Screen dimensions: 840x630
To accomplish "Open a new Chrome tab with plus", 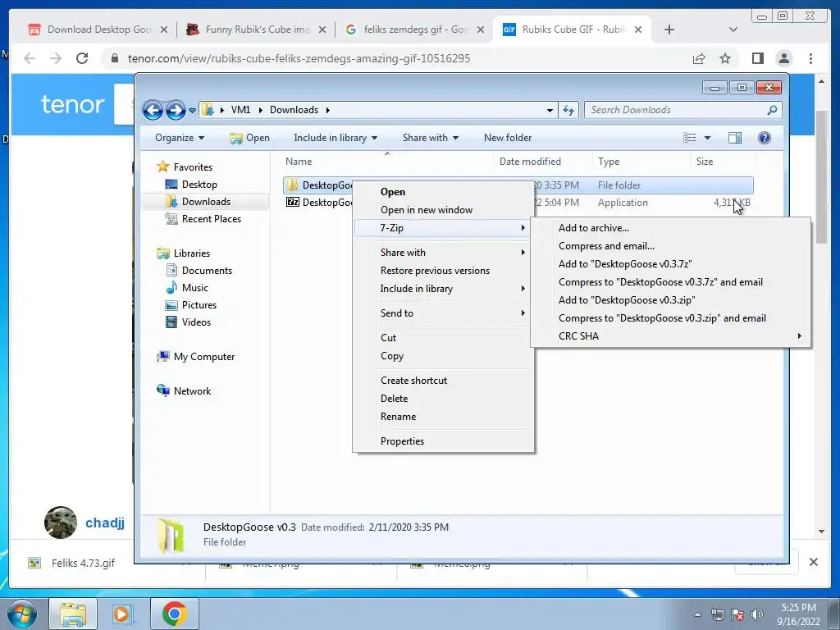I will click(x=669, y=30).
